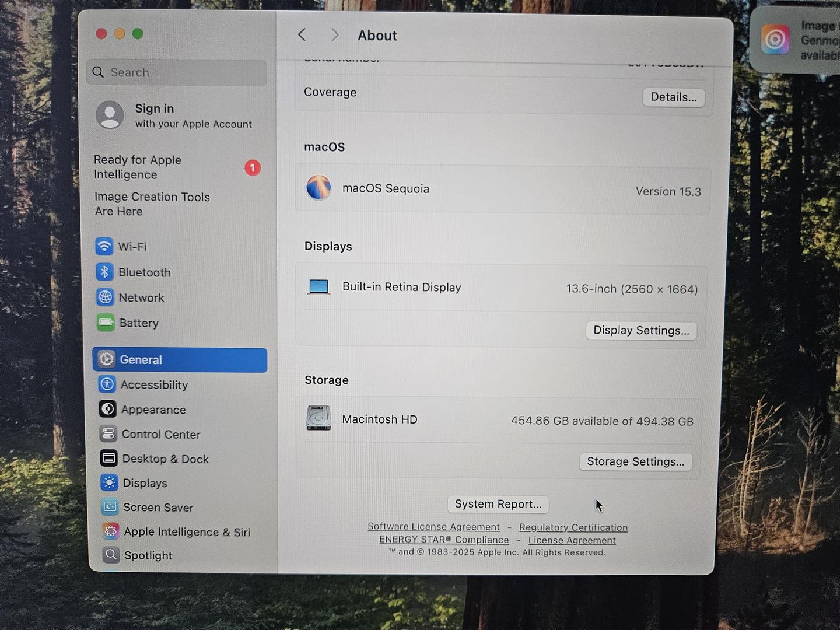Click the macOS Sequoia logo icon

pyautogui.click(x=318, y=188)
